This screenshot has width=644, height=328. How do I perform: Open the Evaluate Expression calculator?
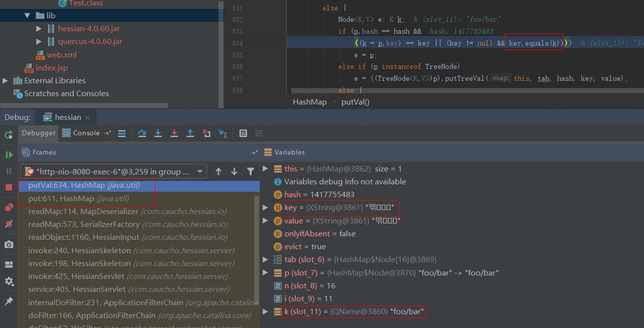point(243,133)
